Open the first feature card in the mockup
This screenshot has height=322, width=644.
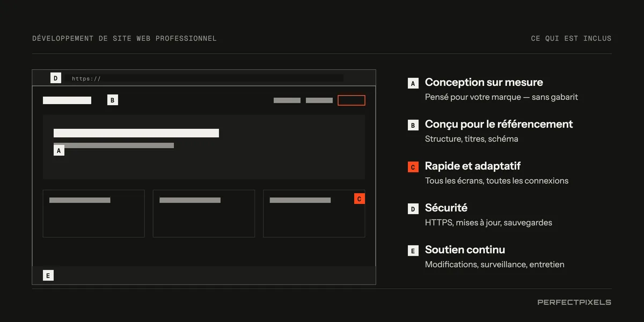[94, 214]
